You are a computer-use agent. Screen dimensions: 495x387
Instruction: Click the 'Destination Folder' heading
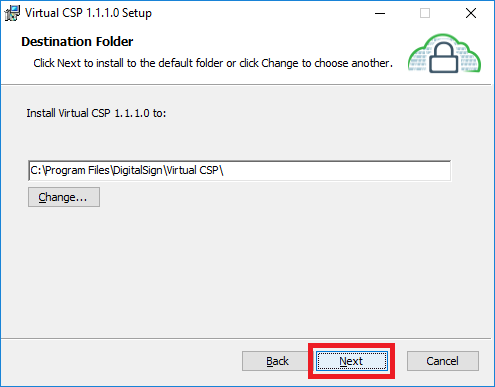[x=77, y=42]
